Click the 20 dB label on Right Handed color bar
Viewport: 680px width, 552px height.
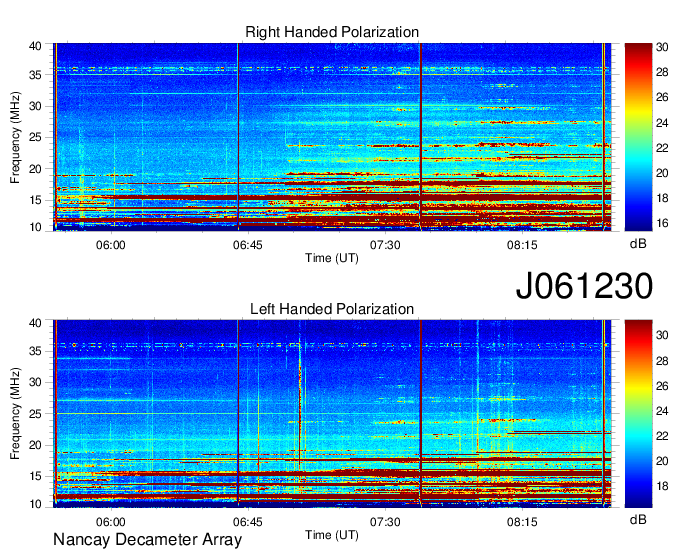point(662,173)
